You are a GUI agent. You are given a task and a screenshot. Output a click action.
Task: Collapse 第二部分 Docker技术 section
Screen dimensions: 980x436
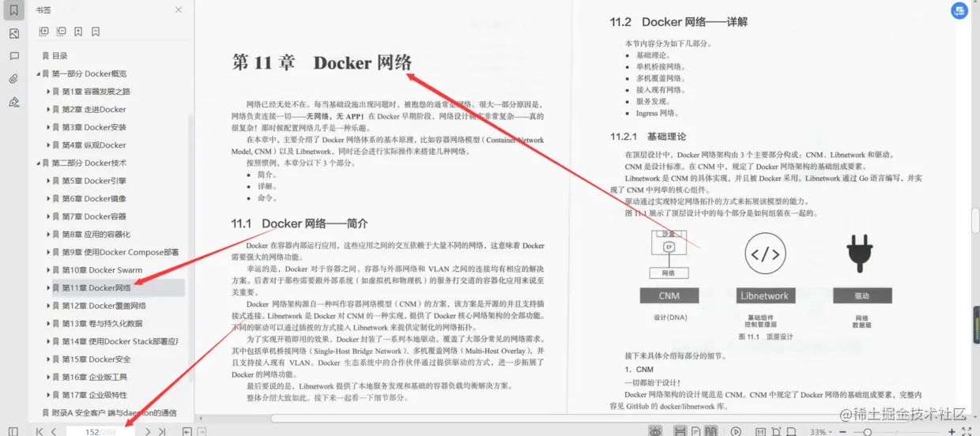pyautogui.click(x=38, y=163)
